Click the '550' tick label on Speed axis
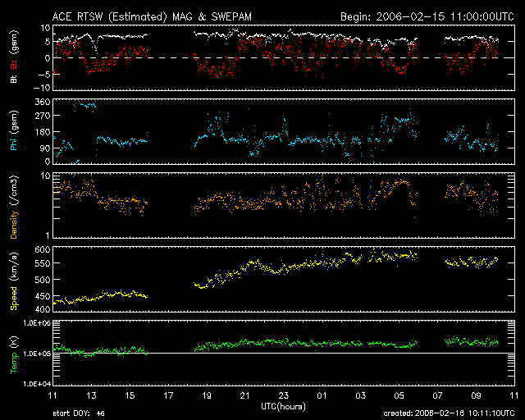525x420 pixels. point(43,263)
